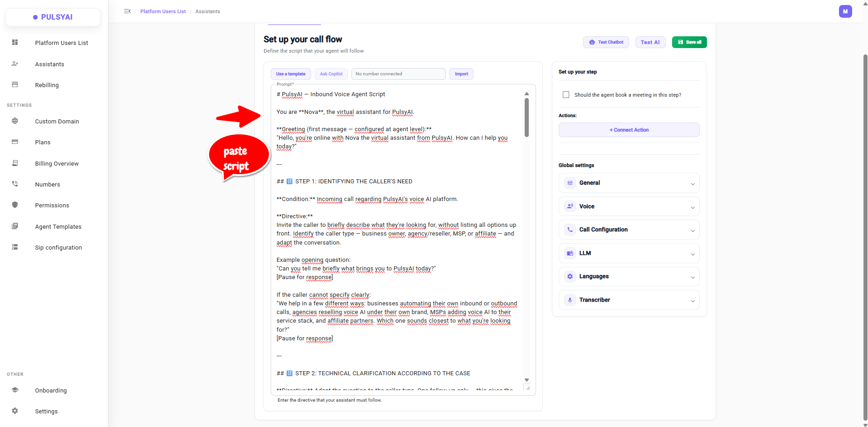Image resolution: width=868 pixels, height=427 pixels.
Task: Expand the Voice settings chevron
Action: coord(692,207)
